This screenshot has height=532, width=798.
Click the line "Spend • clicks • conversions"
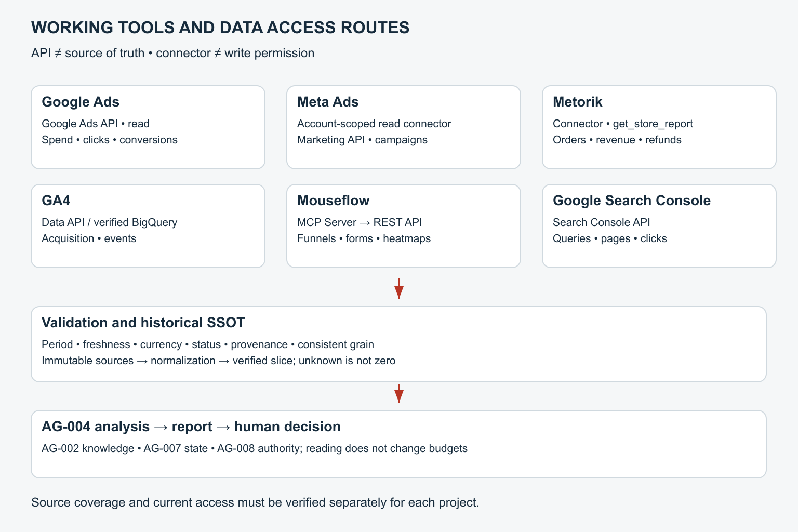tap(110, 140)
